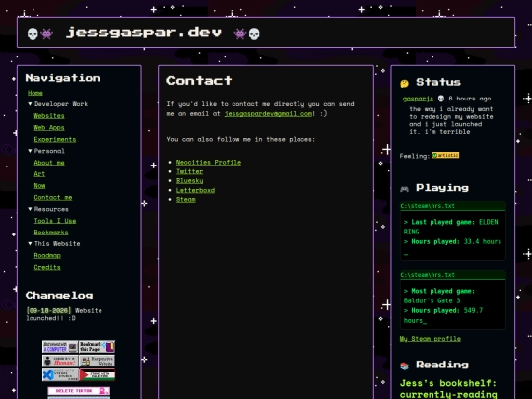Open My Steam profile link

coord(431,339)
